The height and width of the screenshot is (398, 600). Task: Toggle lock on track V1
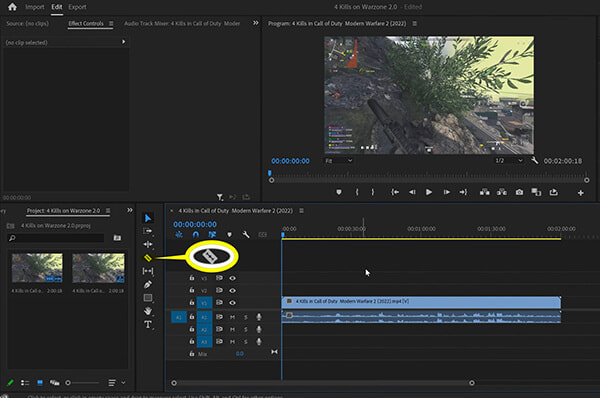click(x=192, y=302)
